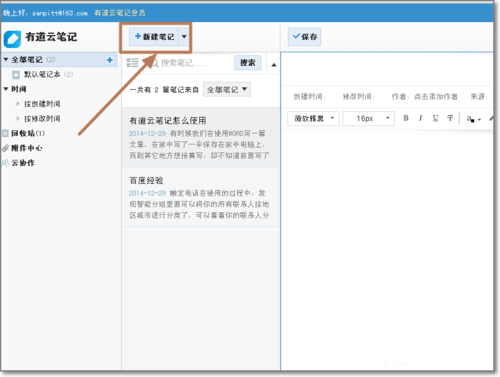Add notebook with blue plus icon
The width and height of the screenshot is (500, 377).
110,60
